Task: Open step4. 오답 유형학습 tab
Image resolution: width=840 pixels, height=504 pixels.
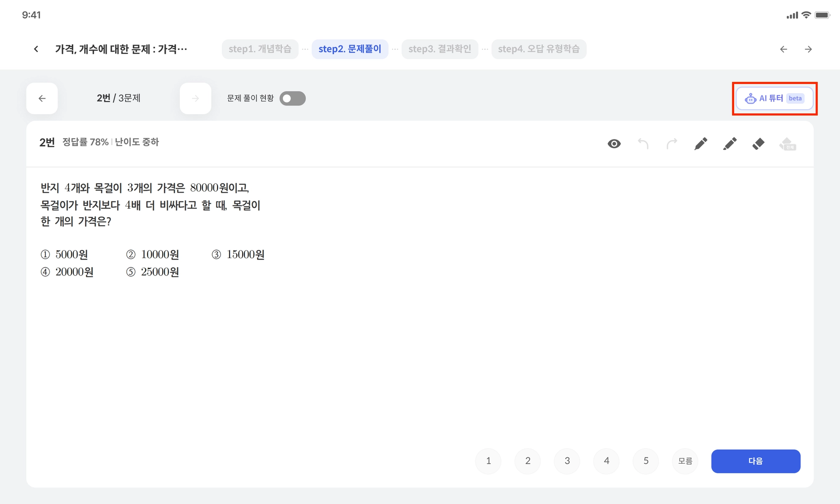Action: coord(538,49)
